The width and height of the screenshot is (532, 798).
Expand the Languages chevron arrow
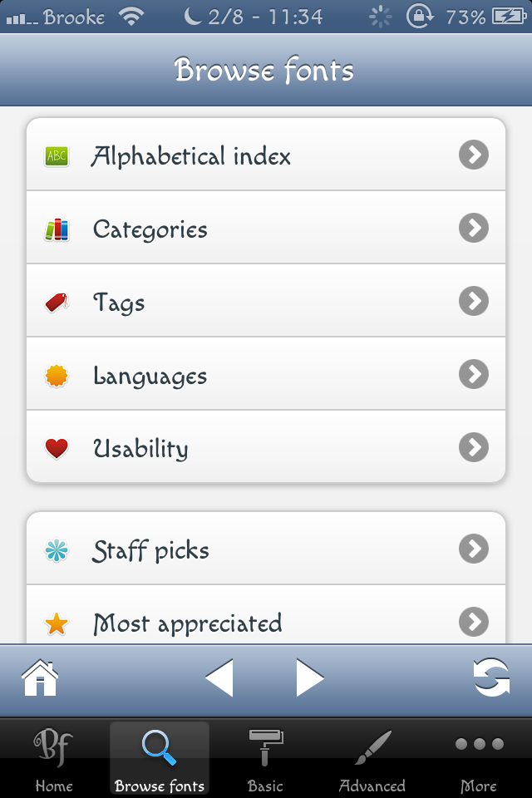pyautogui.click(x=474, y=375)
